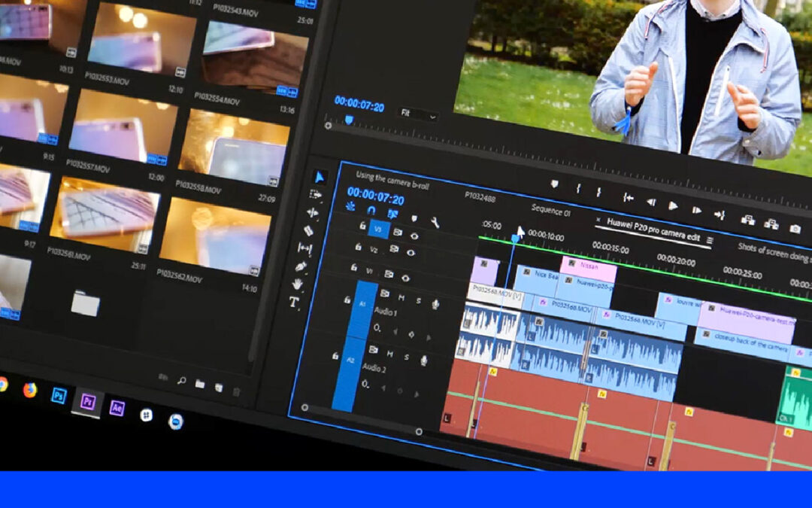812x508 pixels.
Task: Toggle lock on track V1
Action: [354, 267]
